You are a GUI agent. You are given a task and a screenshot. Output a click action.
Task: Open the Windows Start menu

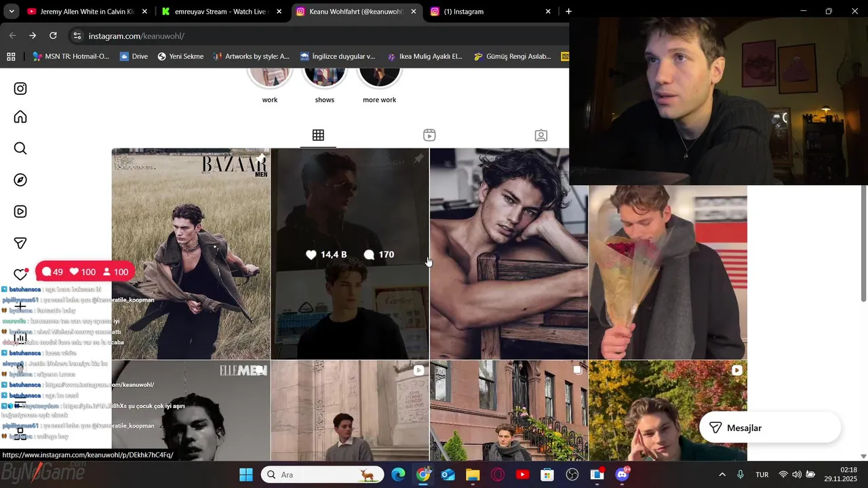point(246,474)
